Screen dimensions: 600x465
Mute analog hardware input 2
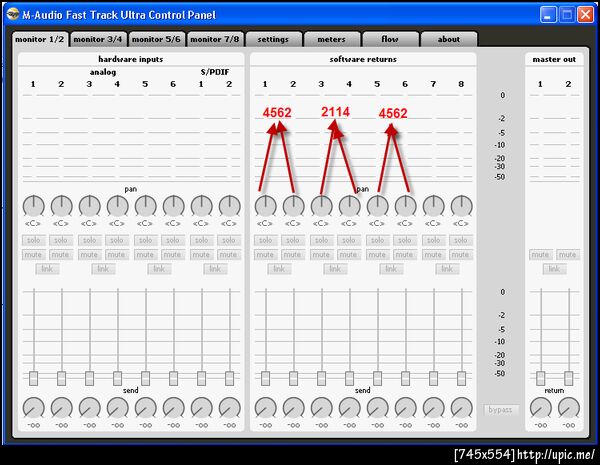coord(61,255)
